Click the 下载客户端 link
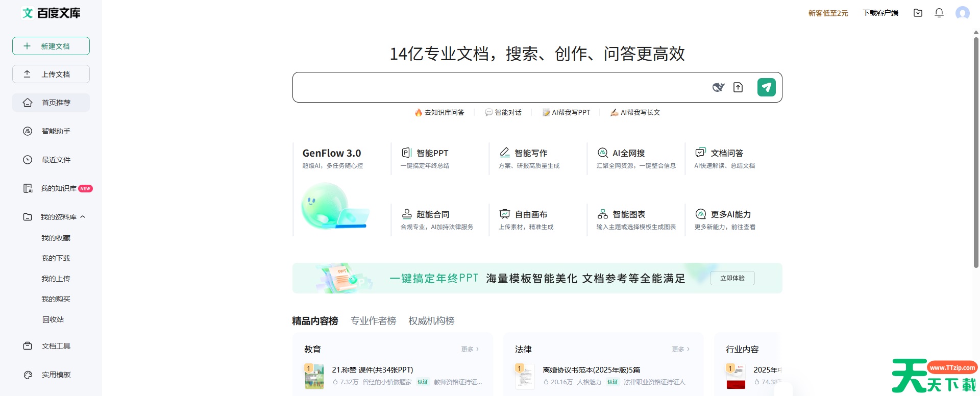 click(x=880, y=13)
